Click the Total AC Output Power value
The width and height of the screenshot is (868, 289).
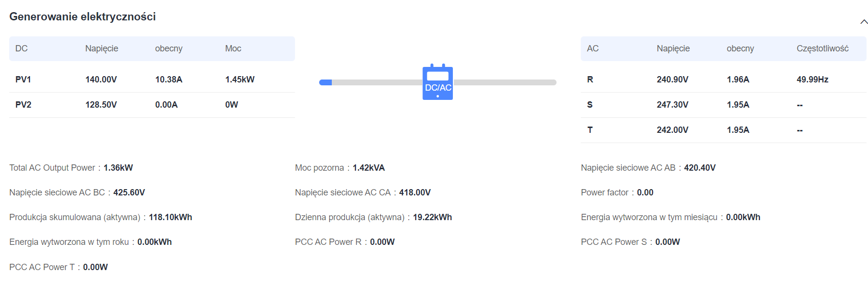(118, 168)
